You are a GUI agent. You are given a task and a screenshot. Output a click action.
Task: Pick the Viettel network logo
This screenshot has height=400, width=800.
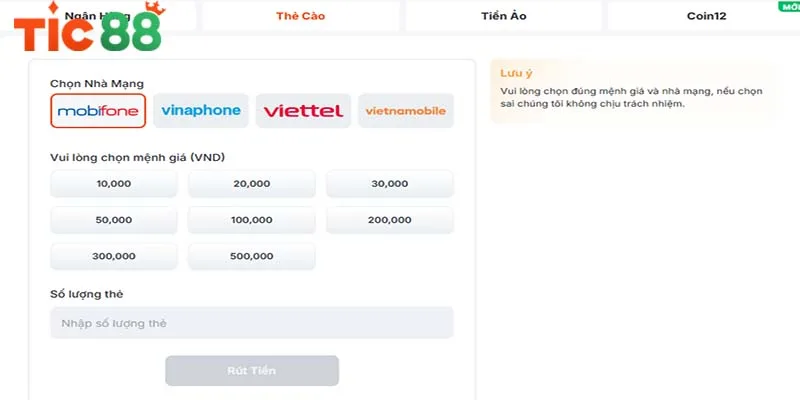click(303, 111)
